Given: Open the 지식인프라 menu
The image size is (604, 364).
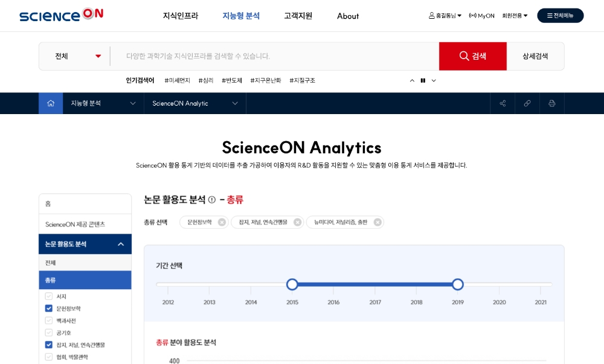Looking at the screenshot, I should tap(180, 16).
